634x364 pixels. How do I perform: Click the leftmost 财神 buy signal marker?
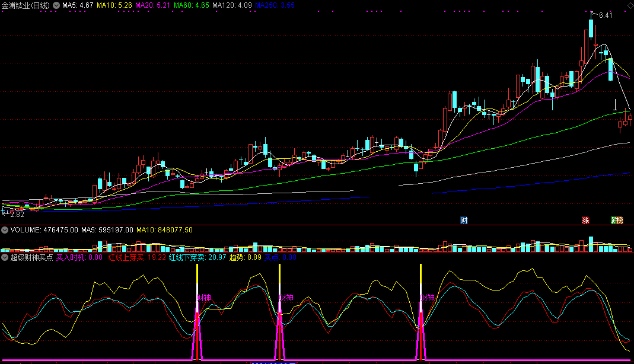(x=204, y=298)
